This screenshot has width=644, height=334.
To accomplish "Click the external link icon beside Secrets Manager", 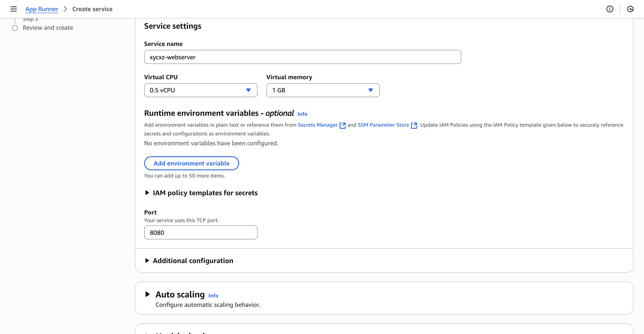I will point(343,125).
